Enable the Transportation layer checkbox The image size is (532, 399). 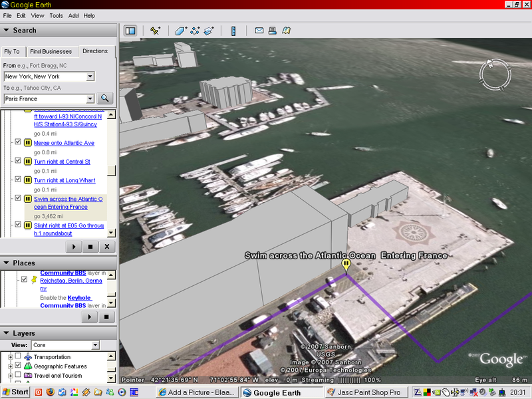(19, 357)
